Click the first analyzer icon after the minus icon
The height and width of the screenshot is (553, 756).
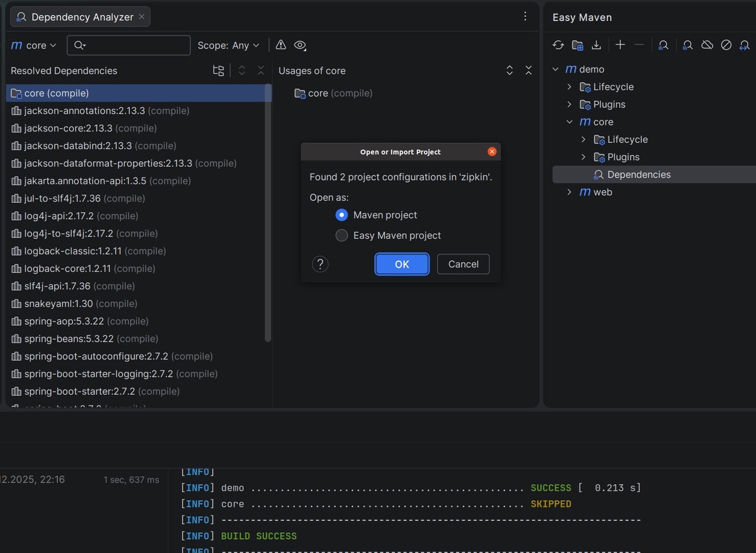click(x=663, y=45)
